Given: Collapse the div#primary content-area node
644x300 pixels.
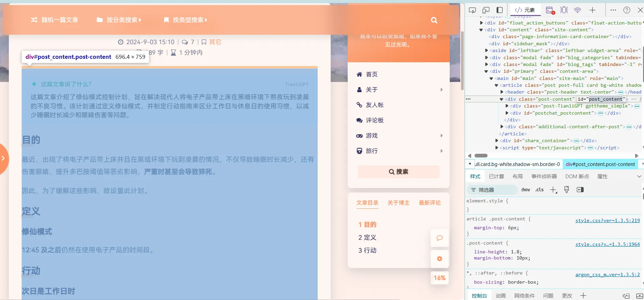Looking at the screenshot, I should (x=486, y=71).
